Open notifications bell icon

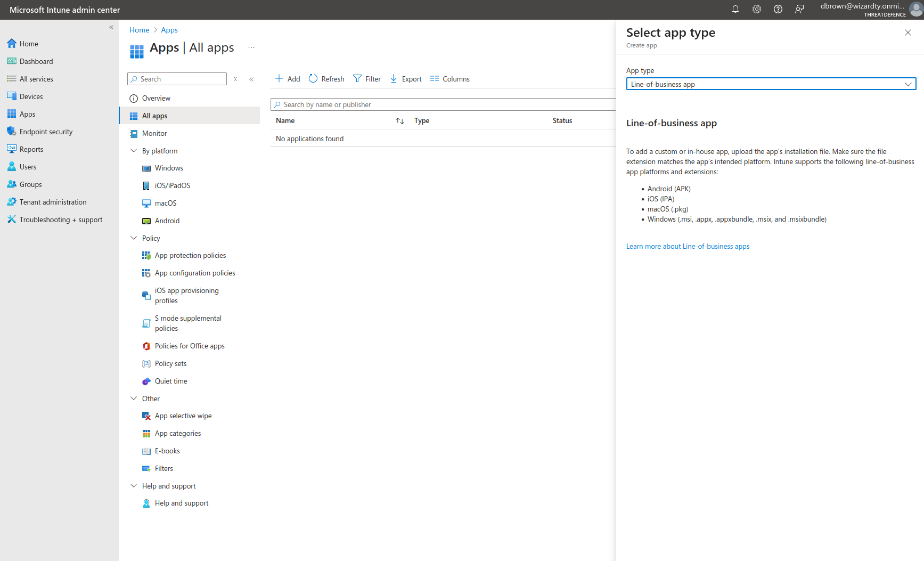point(735,9)
